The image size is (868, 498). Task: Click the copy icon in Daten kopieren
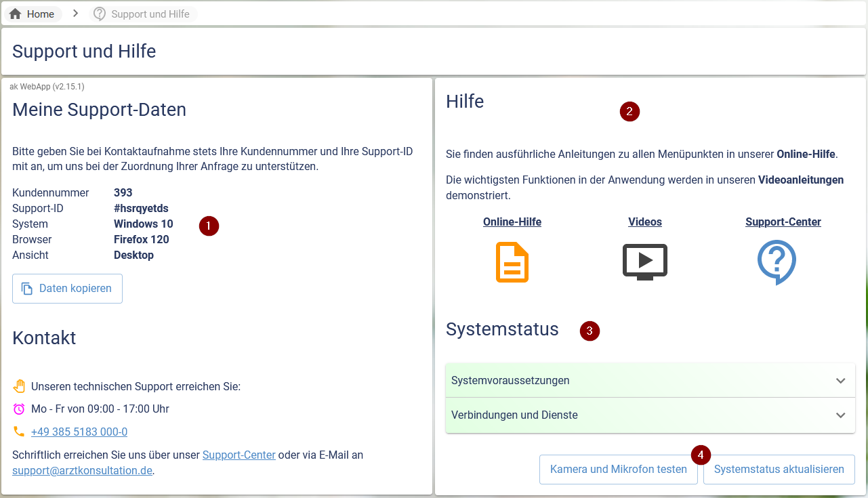(27, 289)
